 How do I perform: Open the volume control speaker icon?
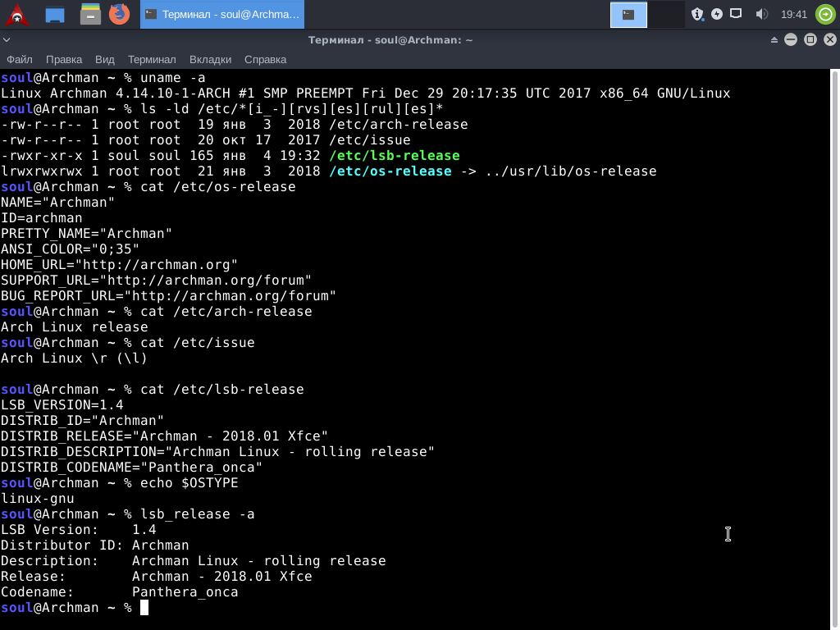pyautogui.click(x=761, y=14)
